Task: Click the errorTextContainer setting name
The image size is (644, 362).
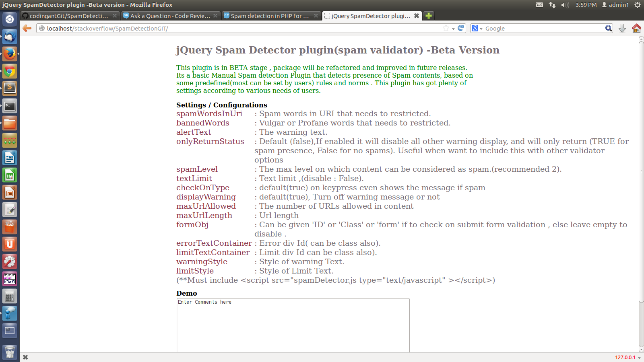Action: [x=214, y=243]
